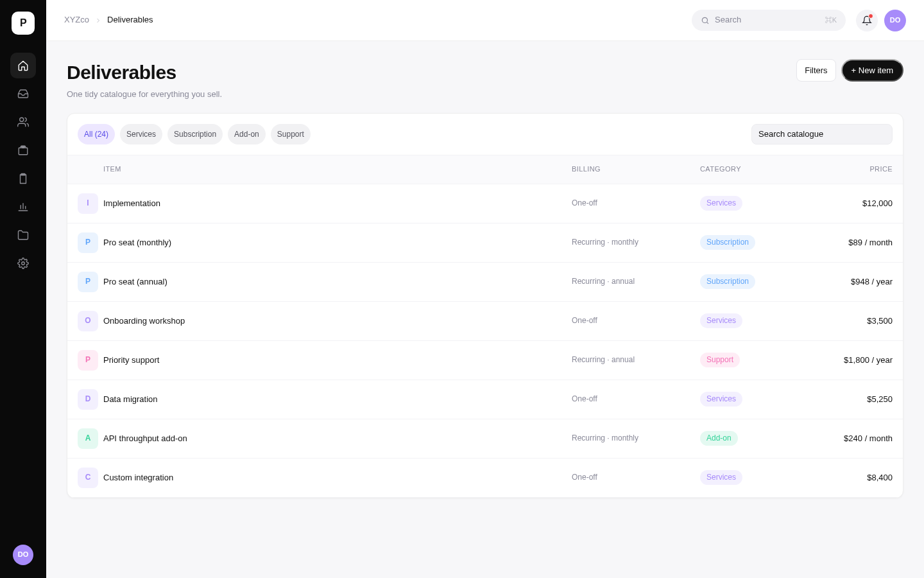
Task: Open the stacked box catalogue icon
Action: [x=23, y=150]
